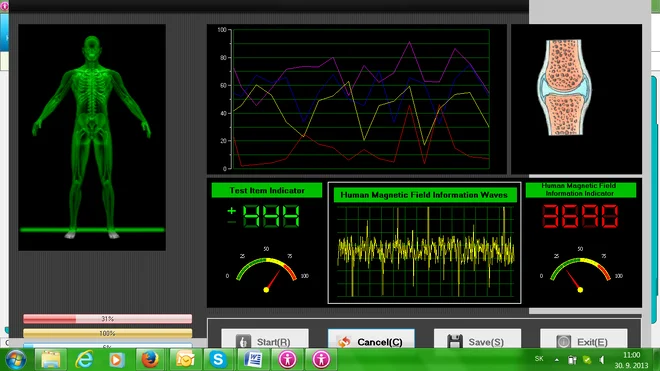
Task: Click the power/battery tray icon
Action: pyautogui.click(x=572, y=360)
